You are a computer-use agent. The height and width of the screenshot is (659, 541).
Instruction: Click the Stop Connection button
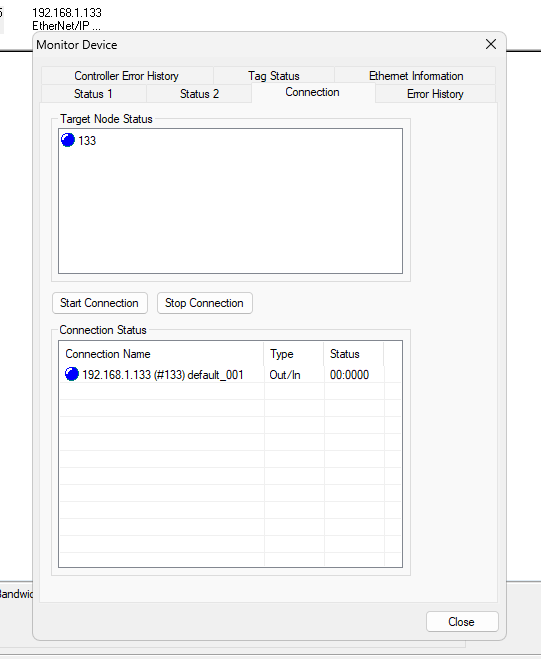205,303
